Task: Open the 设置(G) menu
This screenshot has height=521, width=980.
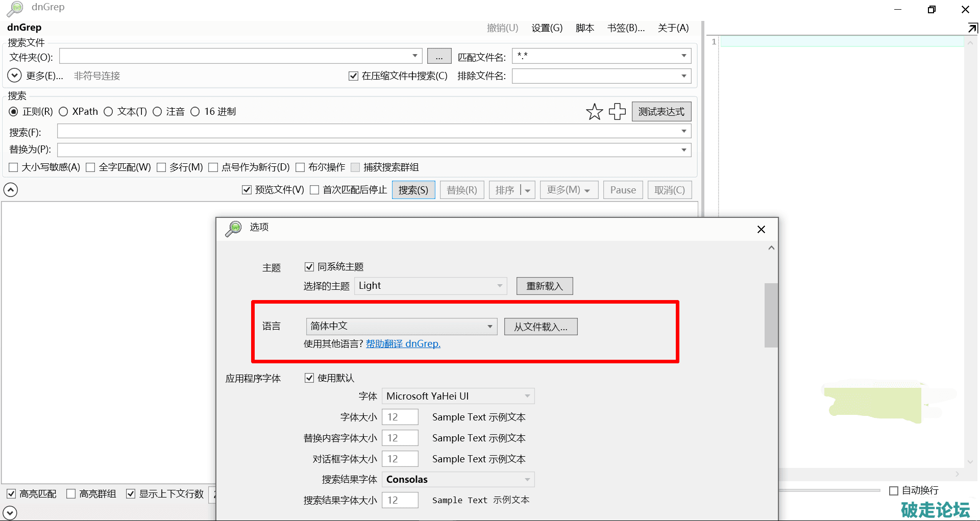Action: [x=547, y=28]
